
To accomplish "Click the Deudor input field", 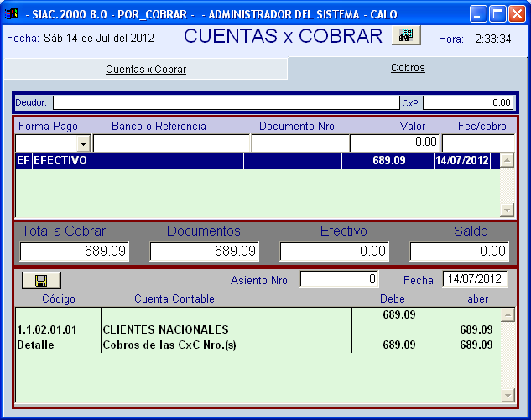I will click(225, 102).
